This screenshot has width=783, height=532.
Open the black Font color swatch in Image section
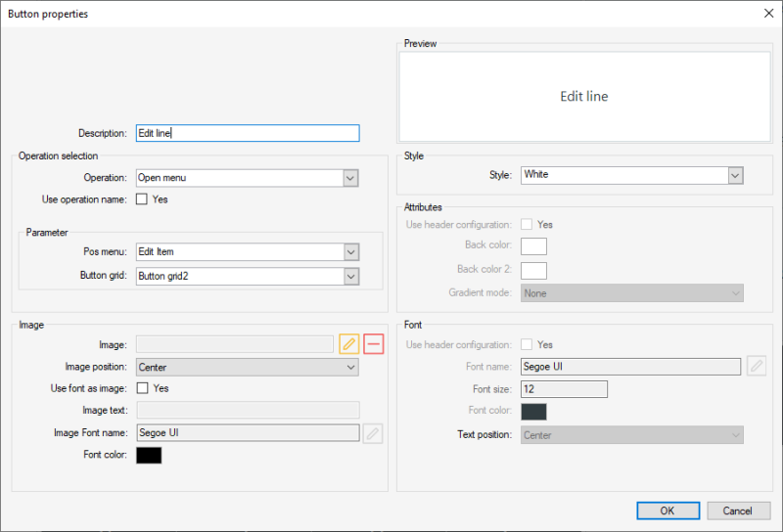(149, 455)
